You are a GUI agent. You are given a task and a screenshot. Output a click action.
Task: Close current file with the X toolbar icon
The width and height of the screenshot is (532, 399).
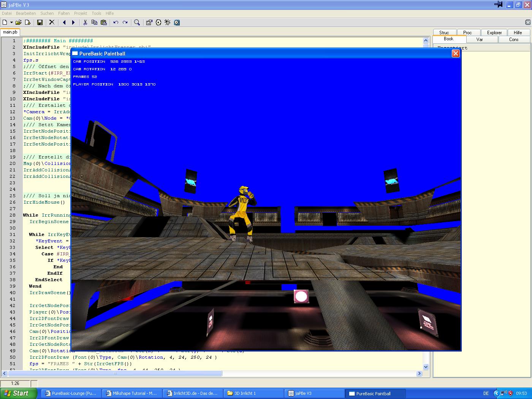[52, 22]
